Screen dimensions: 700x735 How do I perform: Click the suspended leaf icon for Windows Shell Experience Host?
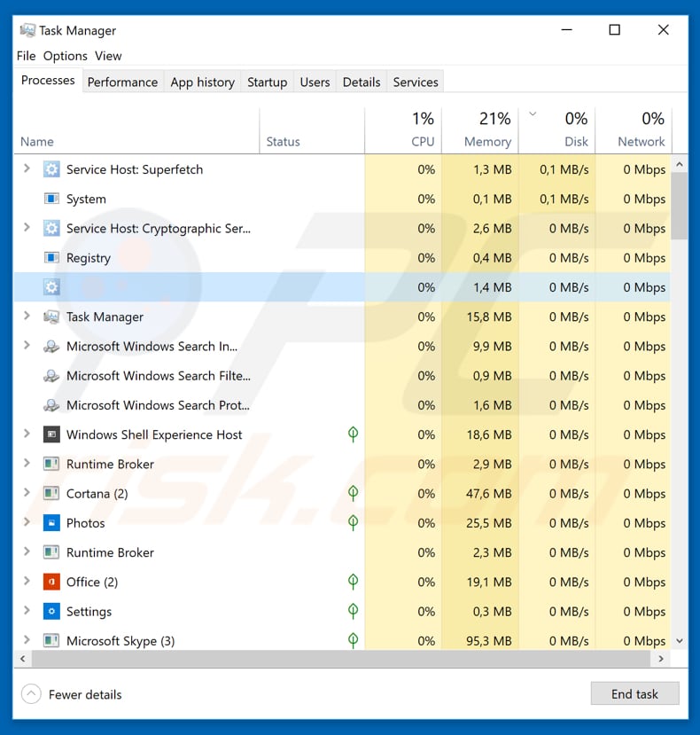[354, 434]
